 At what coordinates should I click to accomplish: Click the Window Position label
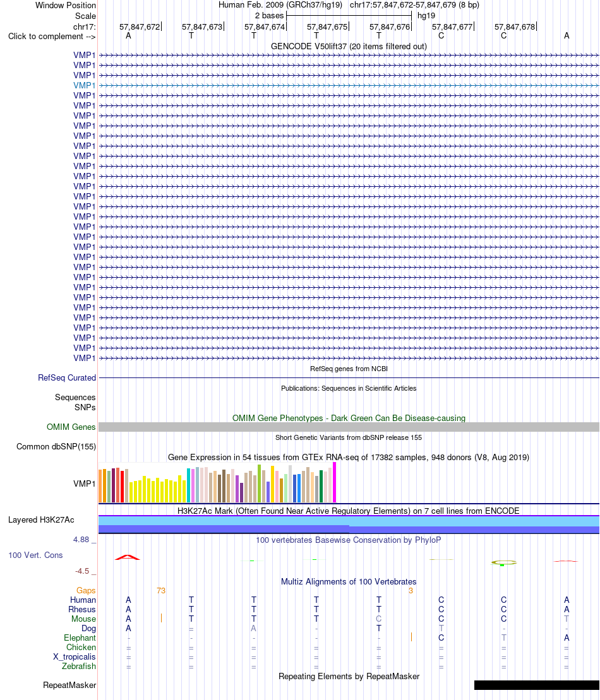tap(66, 5)
